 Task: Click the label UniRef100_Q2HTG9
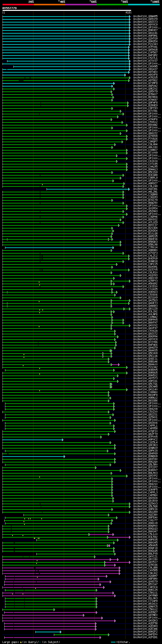point(145,38)
